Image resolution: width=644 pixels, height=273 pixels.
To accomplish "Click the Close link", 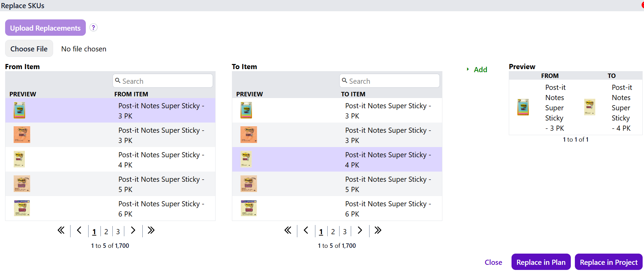I will [493, 262].
